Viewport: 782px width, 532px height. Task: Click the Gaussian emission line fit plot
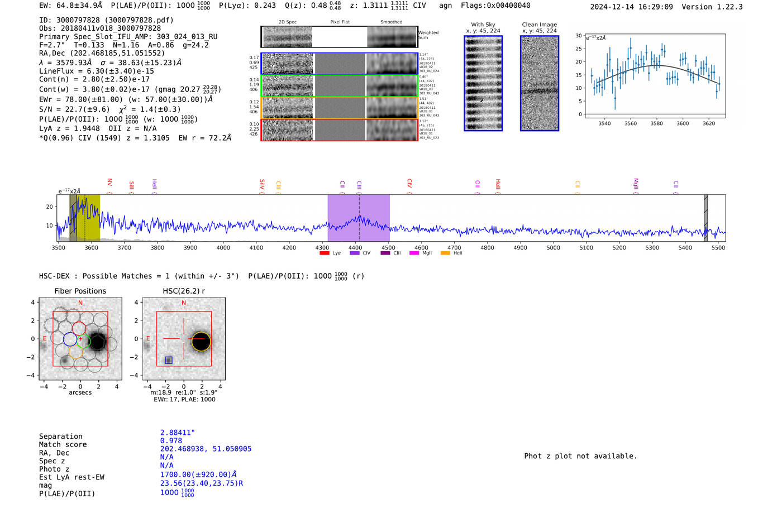[655, 75]
